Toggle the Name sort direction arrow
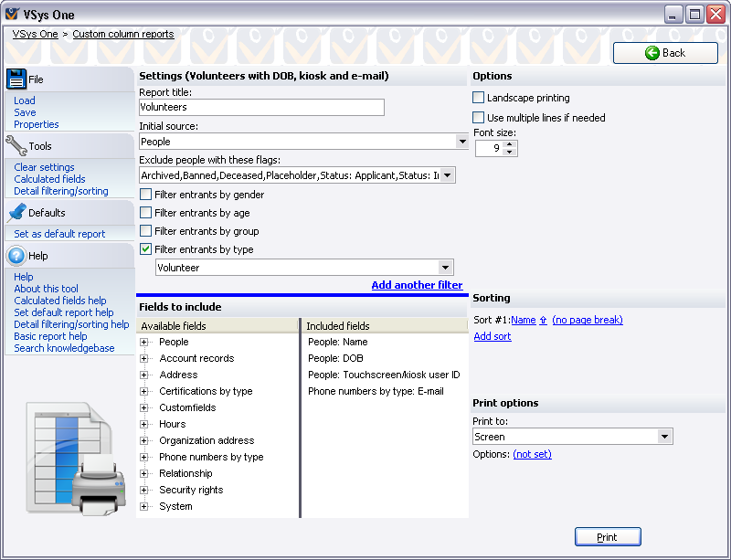The width and height of the screenshot is (731, 560). pyautogui.click(x=543, y=320)
